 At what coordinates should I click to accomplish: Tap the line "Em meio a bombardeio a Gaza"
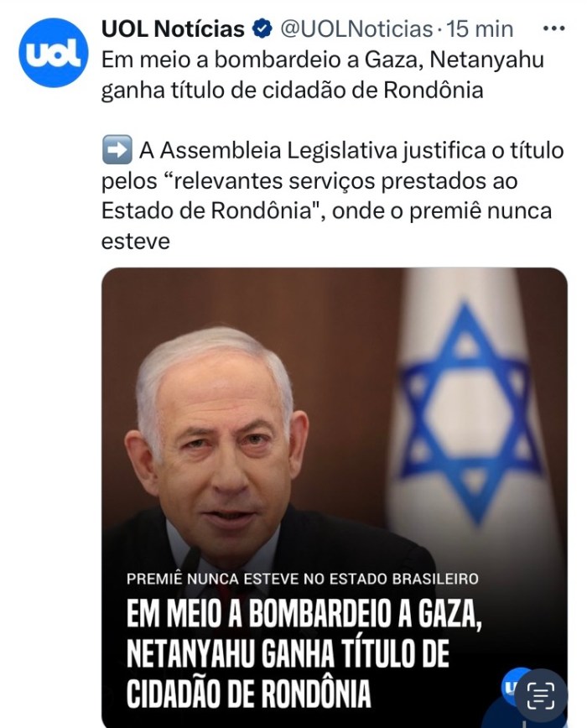[x=262, y=60]
